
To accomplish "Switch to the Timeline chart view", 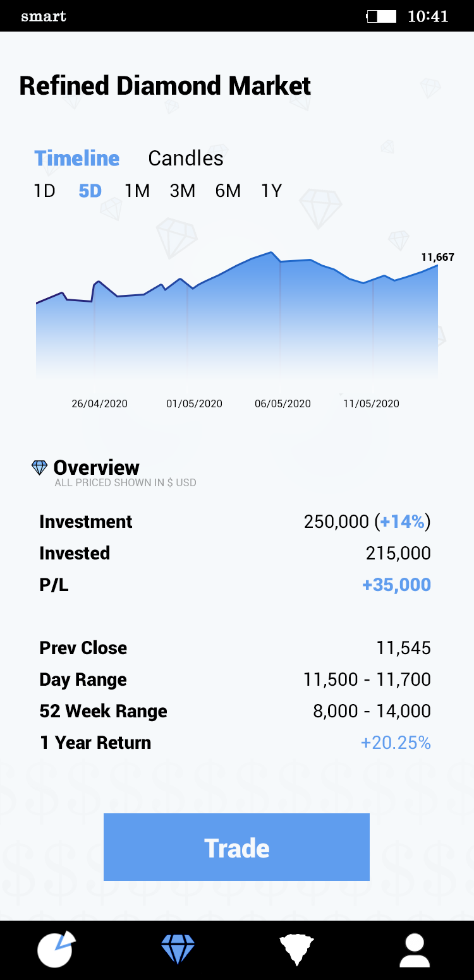I will point(77,158).
